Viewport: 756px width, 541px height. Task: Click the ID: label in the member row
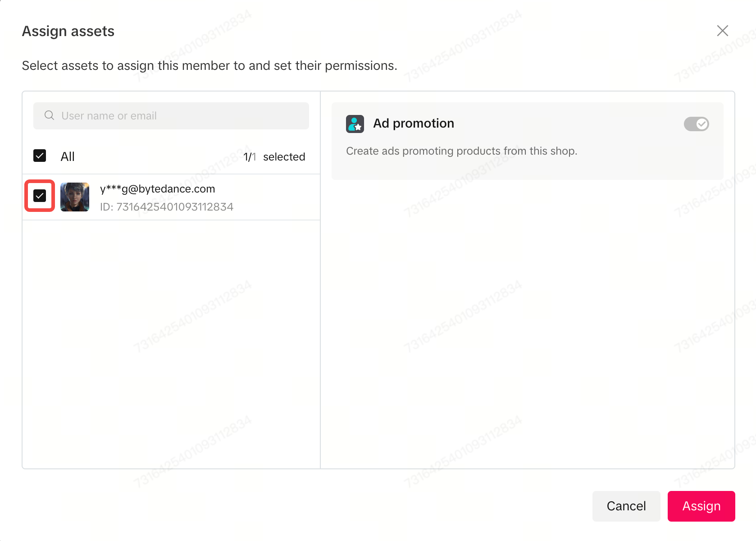pyautogui.click(x=106, y=207)
